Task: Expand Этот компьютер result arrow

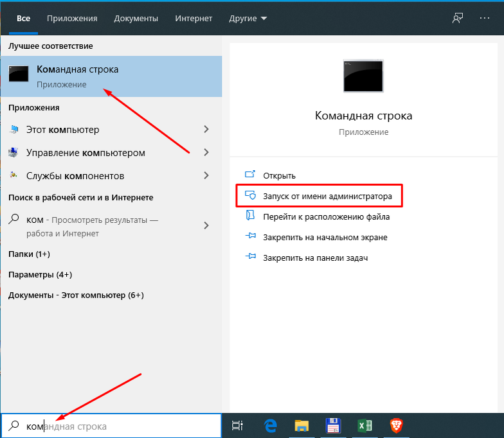Action: pos(206,130)
